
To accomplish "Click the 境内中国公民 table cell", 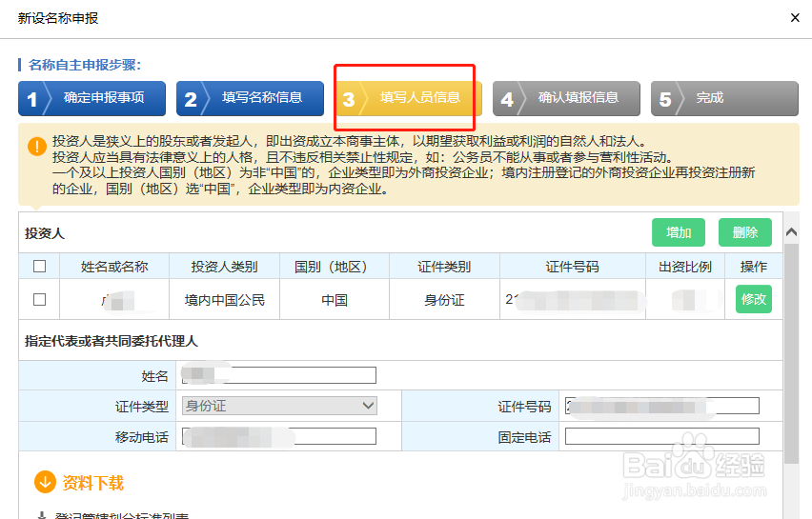I will point(224,300).
